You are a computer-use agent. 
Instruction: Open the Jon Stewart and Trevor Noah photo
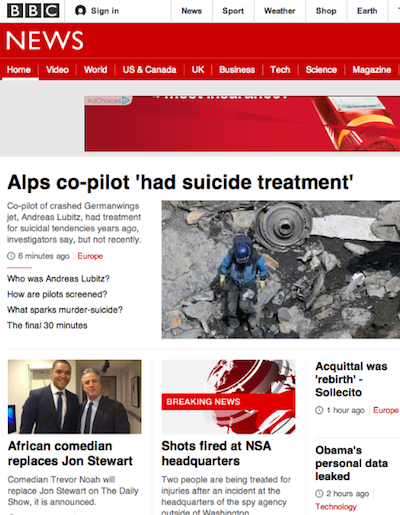[x=75, y=397]
